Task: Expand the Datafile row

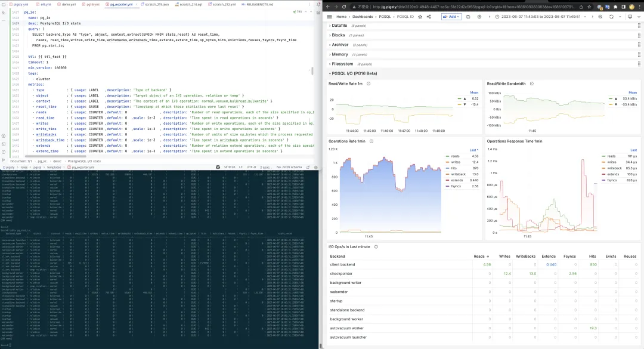Action: pyautogui.click(x=339, y=26)
